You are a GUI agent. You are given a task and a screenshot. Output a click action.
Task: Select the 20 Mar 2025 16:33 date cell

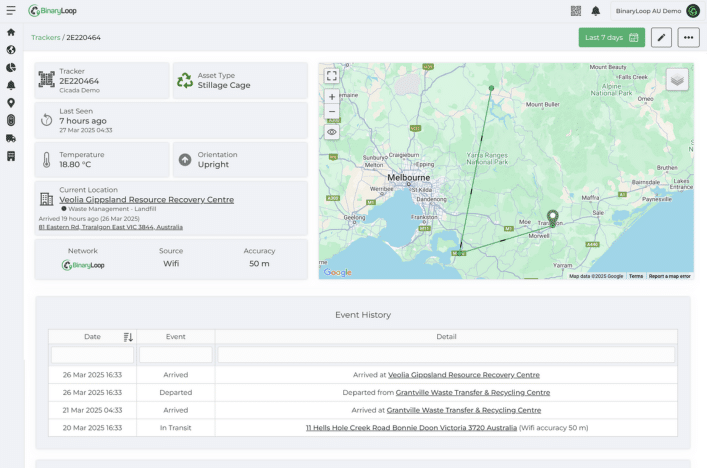pyautogui.click(x=92, y=427)
